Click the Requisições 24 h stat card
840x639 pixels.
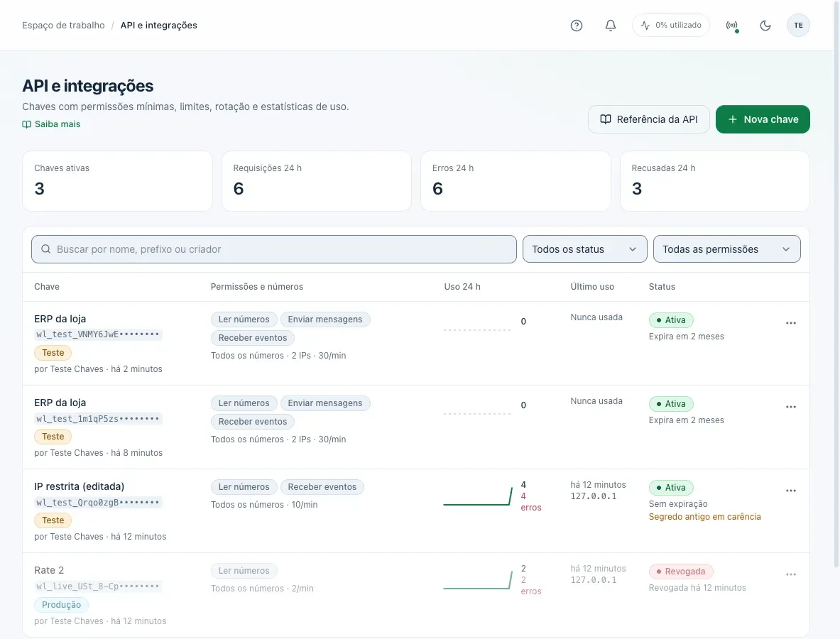pos(317,181)
